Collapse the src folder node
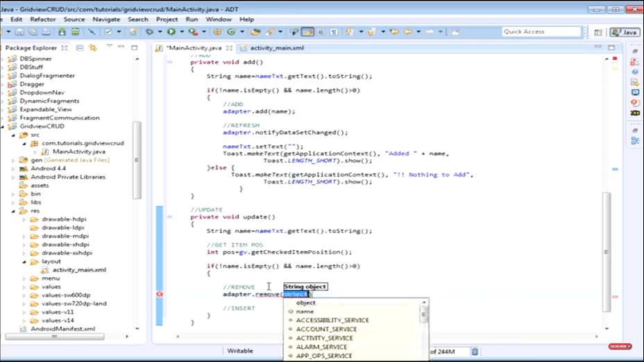 (x=14, y=135)
